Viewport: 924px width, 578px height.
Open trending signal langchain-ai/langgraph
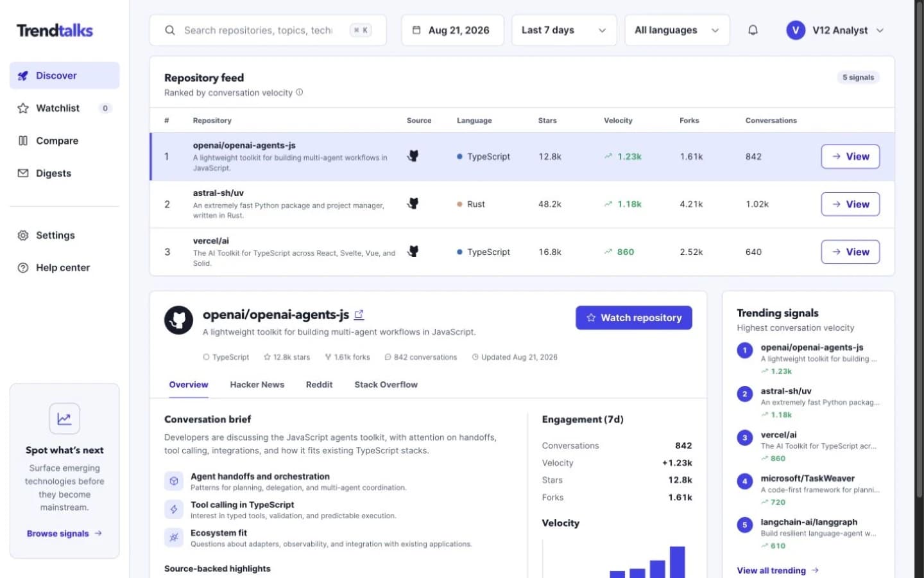coord(809,533)
